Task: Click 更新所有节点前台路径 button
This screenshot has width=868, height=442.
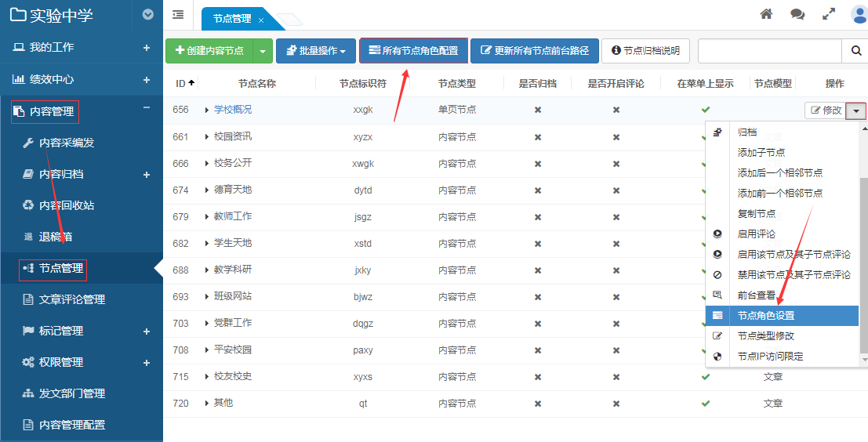Action: 535,51
